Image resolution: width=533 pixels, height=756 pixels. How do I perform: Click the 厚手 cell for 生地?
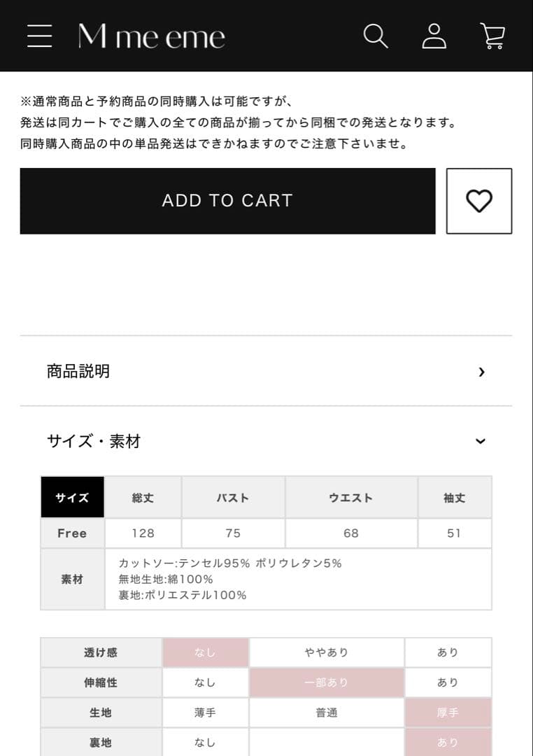tap(448, 713)
